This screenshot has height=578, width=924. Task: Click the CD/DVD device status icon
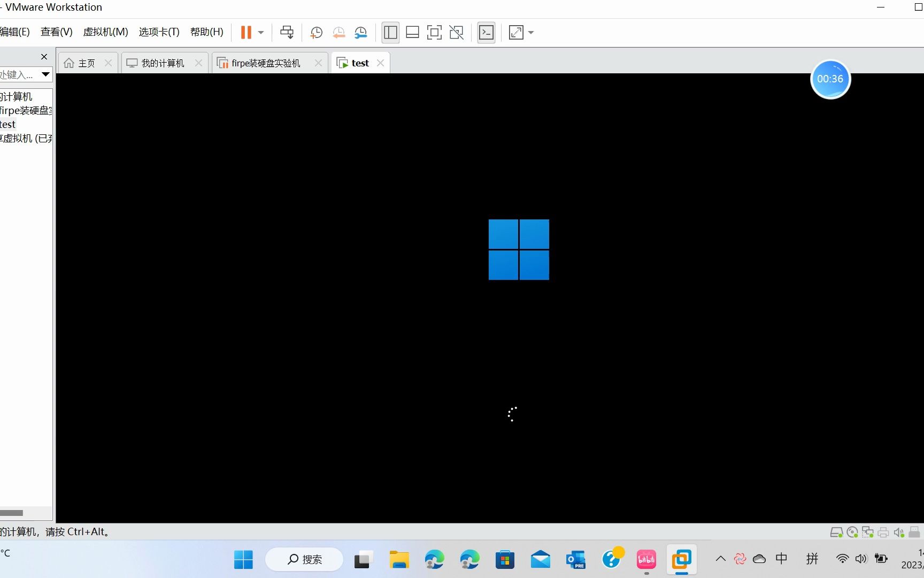[x=852, y=532]
